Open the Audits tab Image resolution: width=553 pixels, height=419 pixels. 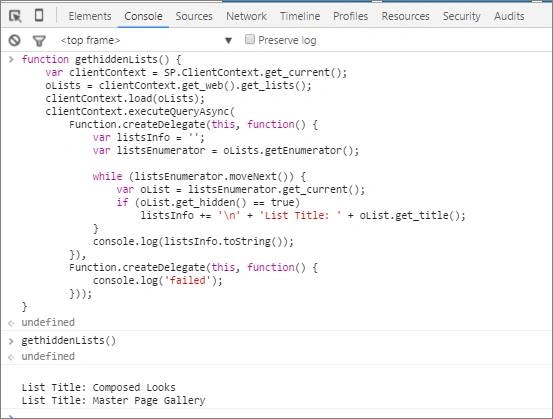pos(509,16)
